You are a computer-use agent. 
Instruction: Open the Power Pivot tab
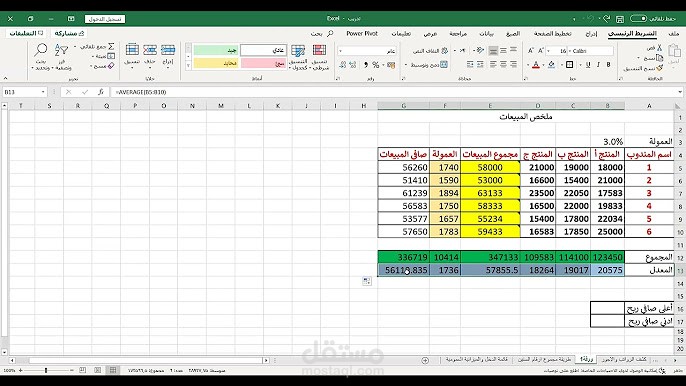click(362, 33)
